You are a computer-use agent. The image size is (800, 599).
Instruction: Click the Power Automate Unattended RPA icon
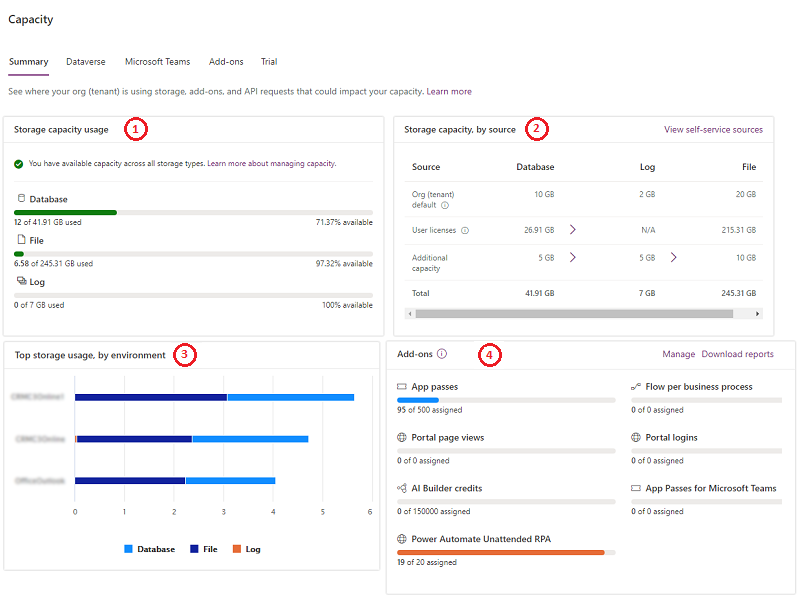click(x=402, y=539)
